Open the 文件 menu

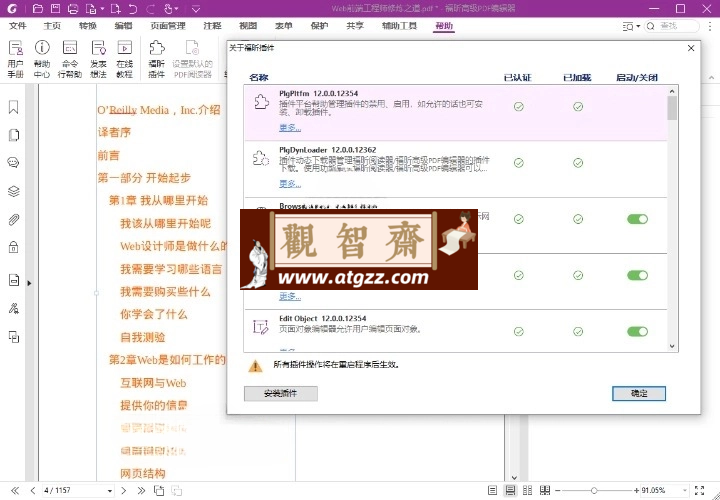(x=18, y=26)
